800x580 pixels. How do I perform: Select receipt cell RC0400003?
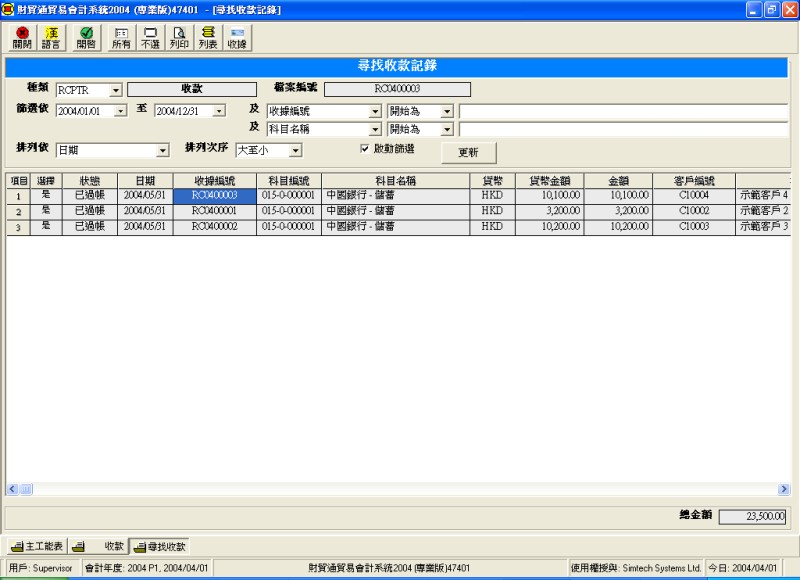click(215, 195)
